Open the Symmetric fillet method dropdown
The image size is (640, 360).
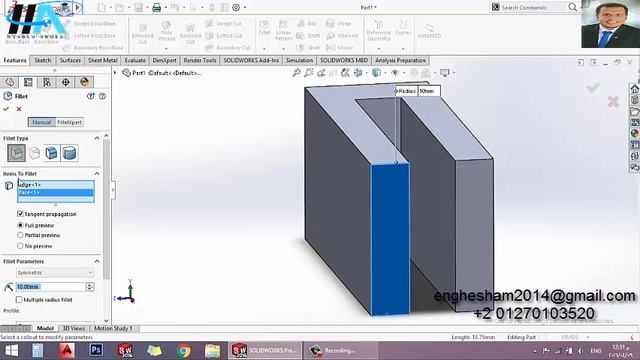[55, 273]
